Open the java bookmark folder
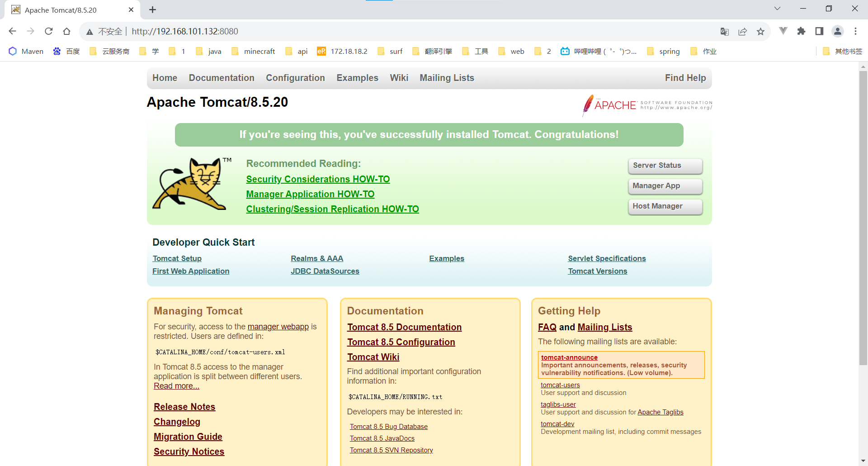The image size is (868, 466). (x=208, y=51)
